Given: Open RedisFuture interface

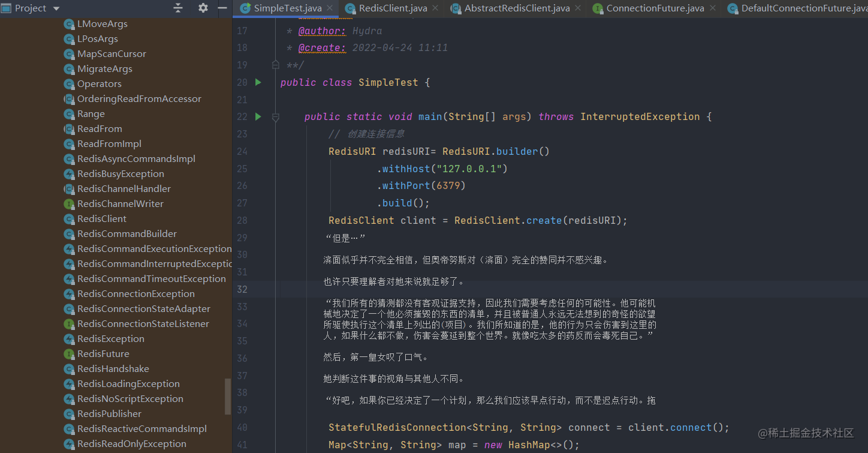Looking at the screenshot, I should (103, 354).
